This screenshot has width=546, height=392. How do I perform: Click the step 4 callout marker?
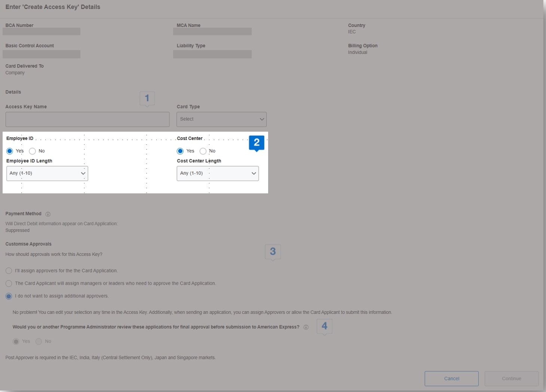(x=324, y=326)
